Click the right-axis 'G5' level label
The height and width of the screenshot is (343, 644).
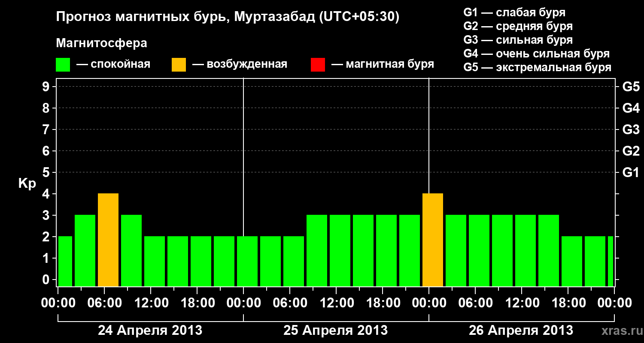631,87
